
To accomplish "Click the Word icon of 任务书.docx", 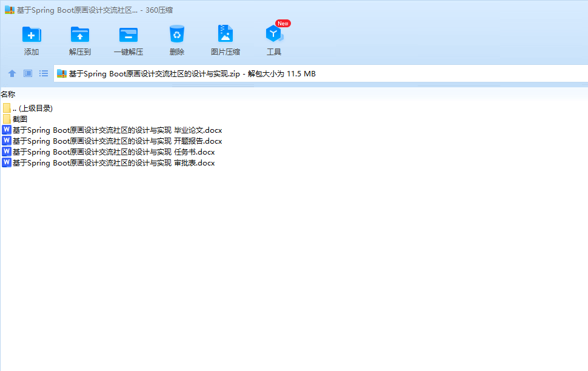I will point(7,152).
